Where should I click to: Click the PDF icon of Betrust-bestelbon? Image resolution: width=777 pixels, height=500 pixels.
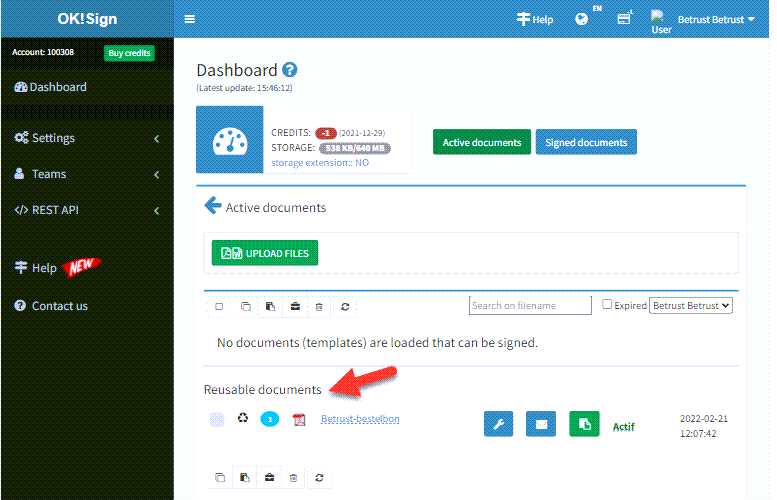299,420
